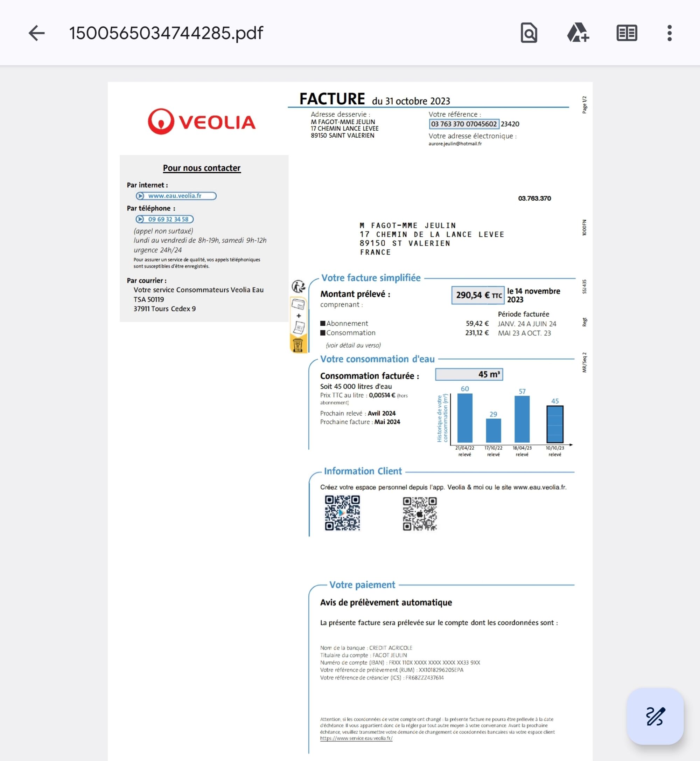Open the find-in-document search icon
This screenshot has height=761, width=700.
(529, 33)
